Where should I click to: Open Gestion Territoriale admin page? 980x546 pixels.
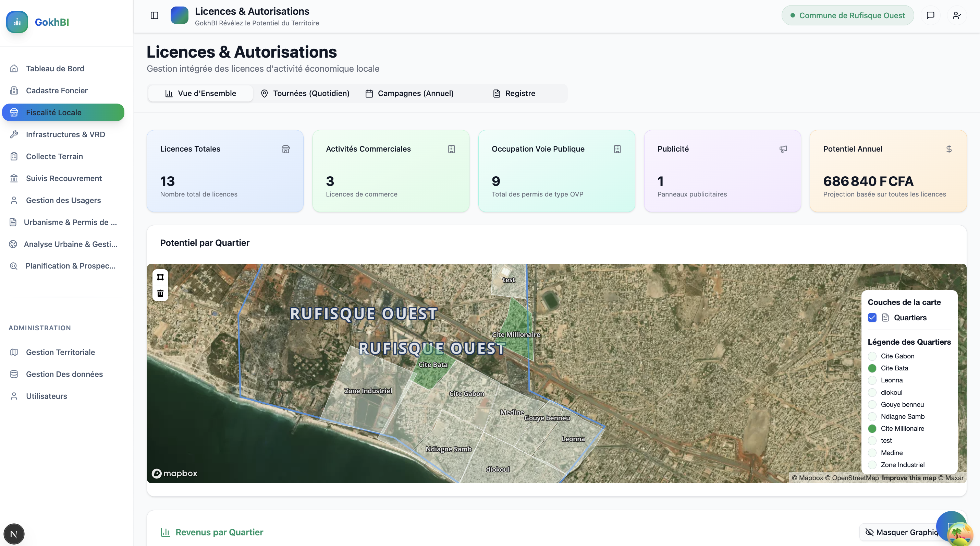tap(60, 352)
